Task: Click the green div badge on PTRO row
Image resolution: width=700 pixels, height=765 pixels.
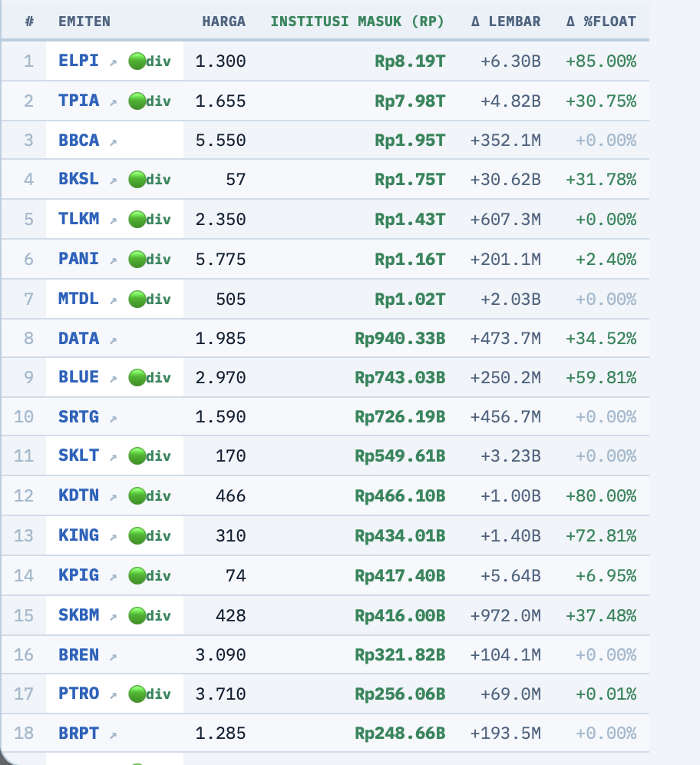Action: tap(150, 694)
